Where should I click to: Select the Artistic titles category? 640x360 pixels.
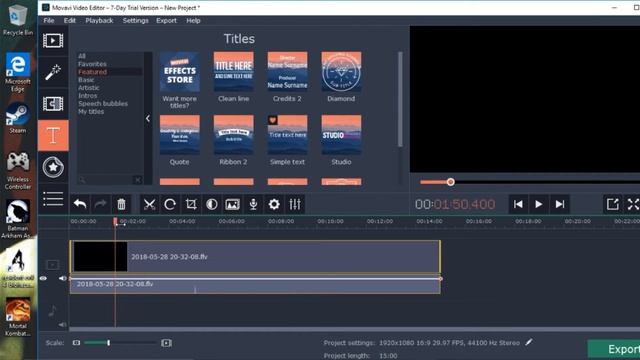89,88
